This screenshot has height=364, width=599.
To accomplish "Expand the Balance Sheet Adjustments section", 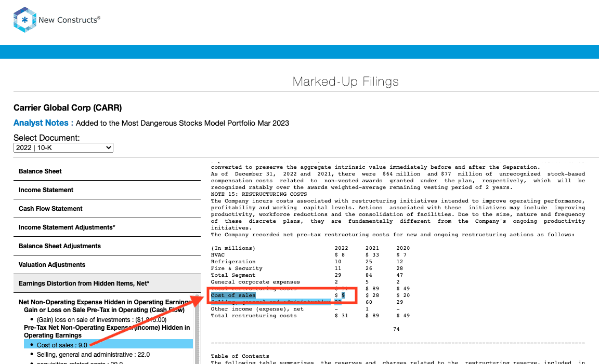I will point(107,246).
